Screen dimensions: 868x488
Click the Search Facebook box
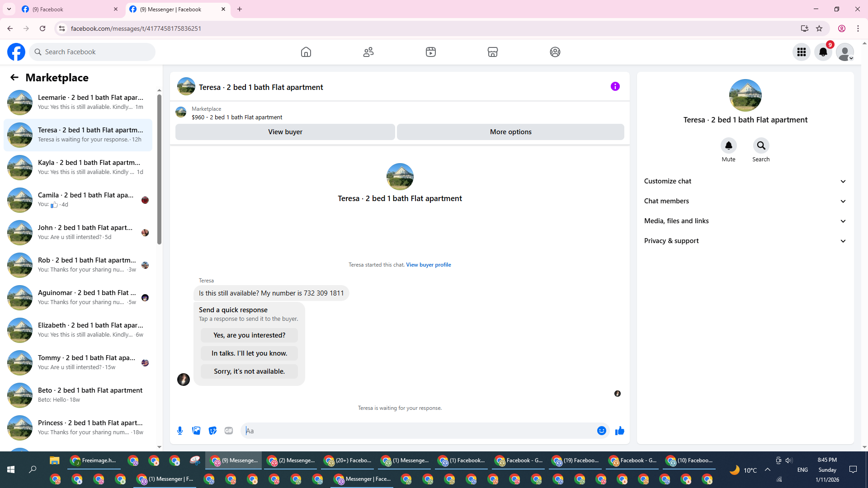[x=92, y=52]
